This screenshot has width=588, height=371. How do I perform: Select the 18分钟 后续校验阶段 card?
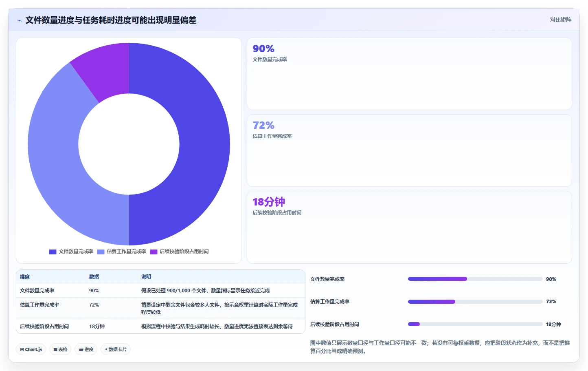coord(409,227)
